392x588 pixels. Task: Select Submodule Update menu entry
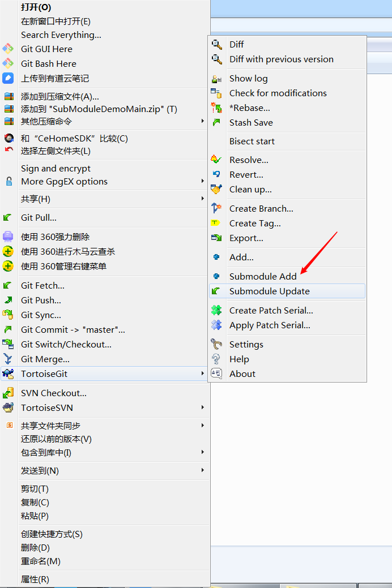coord(269,291)
